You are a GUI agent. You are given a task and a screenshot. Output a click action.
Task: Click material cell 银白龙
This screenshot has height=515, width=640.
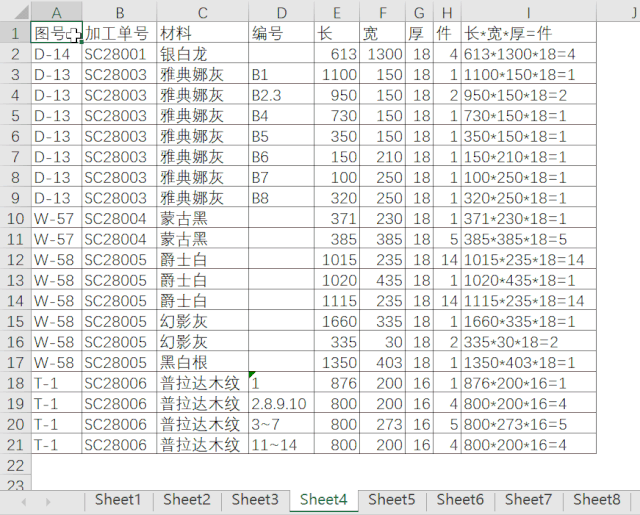[x=202, y=54]
